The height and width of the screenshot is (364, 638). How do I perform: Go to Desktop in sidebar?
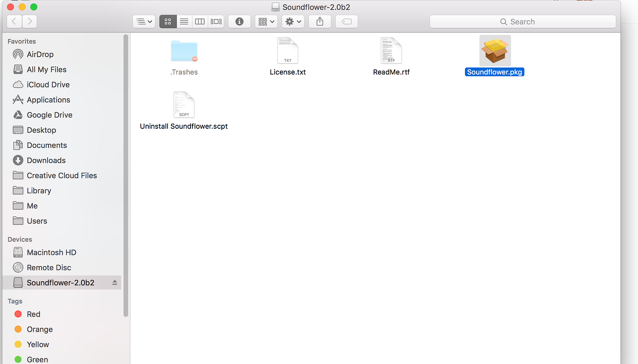coord(62,130)
